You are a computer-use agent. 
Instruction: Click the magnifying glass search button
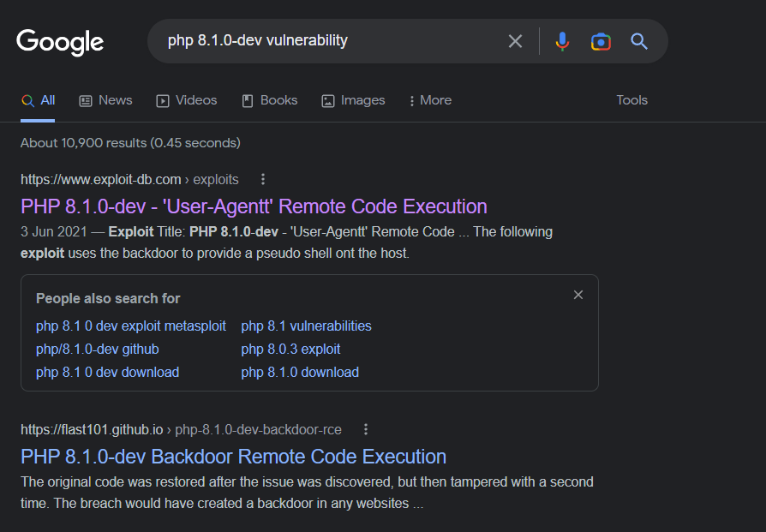coord(639,41)
